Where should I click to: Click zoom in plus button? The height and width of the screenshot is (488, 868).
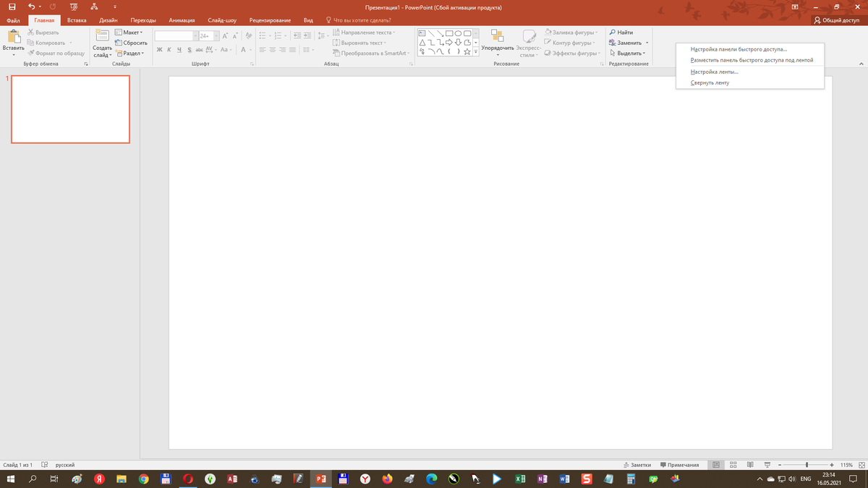pos(832,465)
